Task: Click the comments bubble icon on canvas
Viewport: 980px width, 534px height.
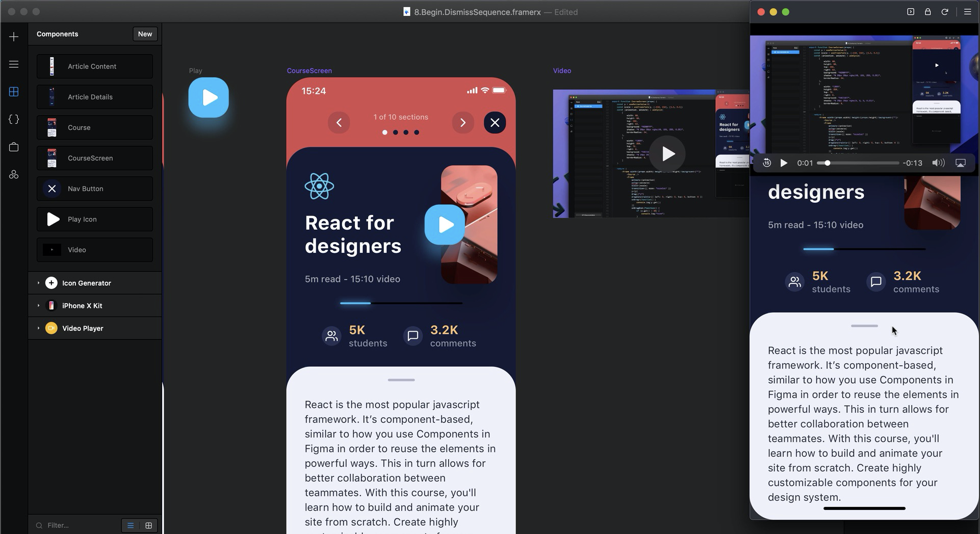Action: [413, 336]
